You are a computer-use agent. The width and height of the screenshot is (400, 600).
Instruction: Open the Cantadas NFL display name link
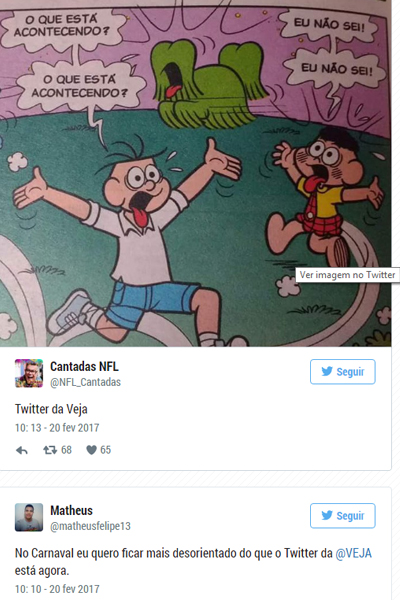point(84,367)
